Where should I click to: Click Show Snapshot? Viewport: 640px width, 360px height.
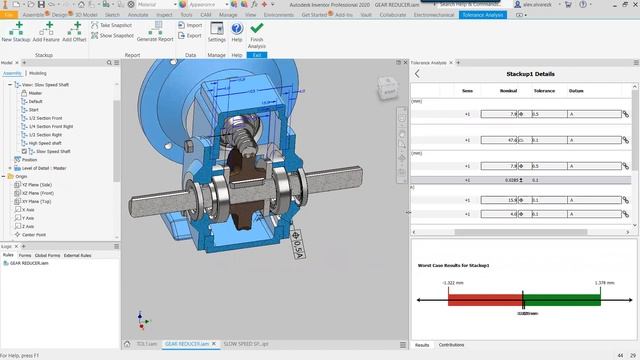tap(112, 36)
